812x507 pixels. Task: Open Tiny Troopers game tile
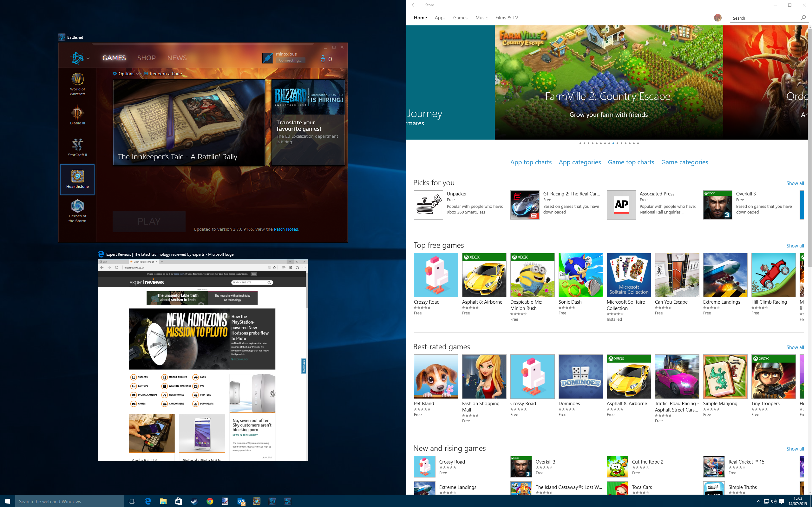click(x=773, y=377)
